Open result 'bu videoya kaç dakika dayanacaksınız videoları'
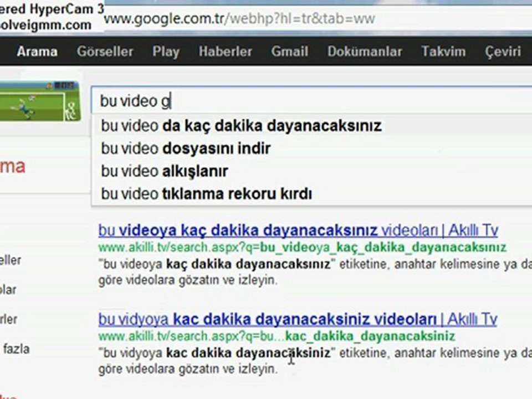 (298, 231)
